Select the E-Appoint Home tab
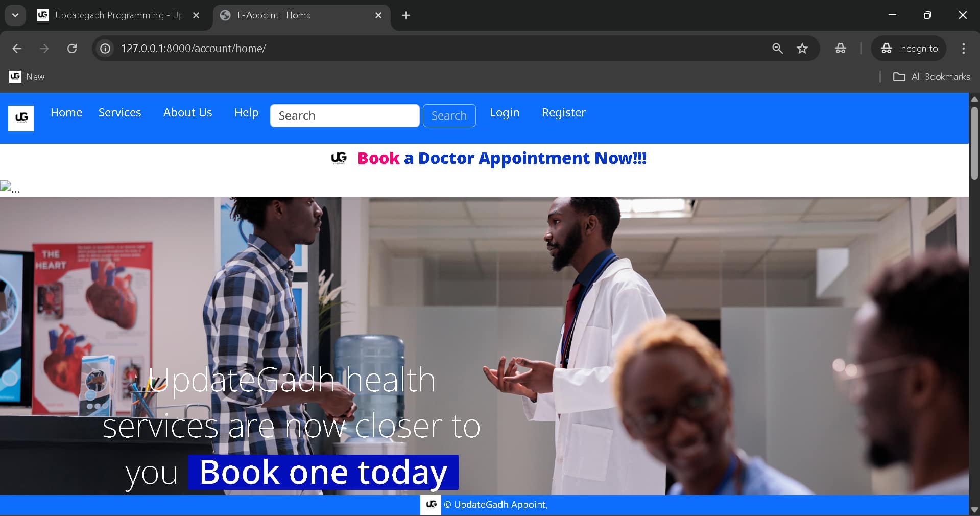The image size is (980, 516). pyautogui.click(x=274, y=15)
